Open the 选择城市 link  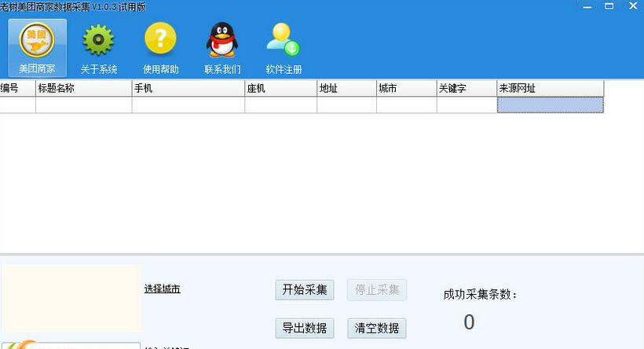(163, 289)
